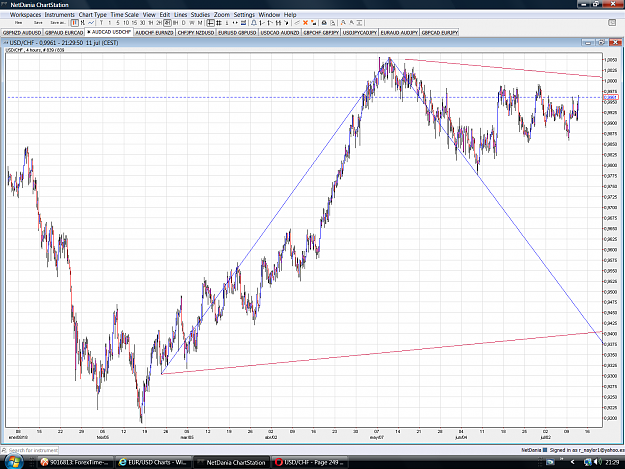Image resolution: width=625 pixels, height=469 pixels.
Task: Switch time scale to 8H
Action: pos(175,23)
